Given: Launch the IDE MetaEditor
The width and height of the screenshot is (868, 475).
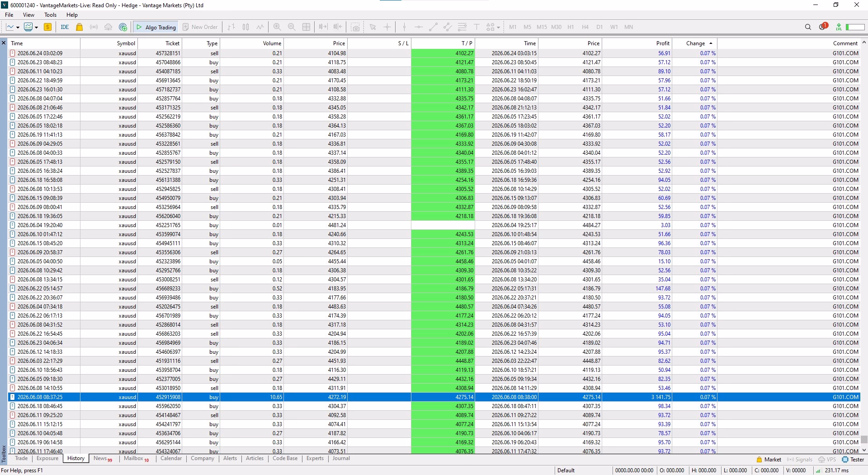Looking at the screenshot, I should (65, 27).
